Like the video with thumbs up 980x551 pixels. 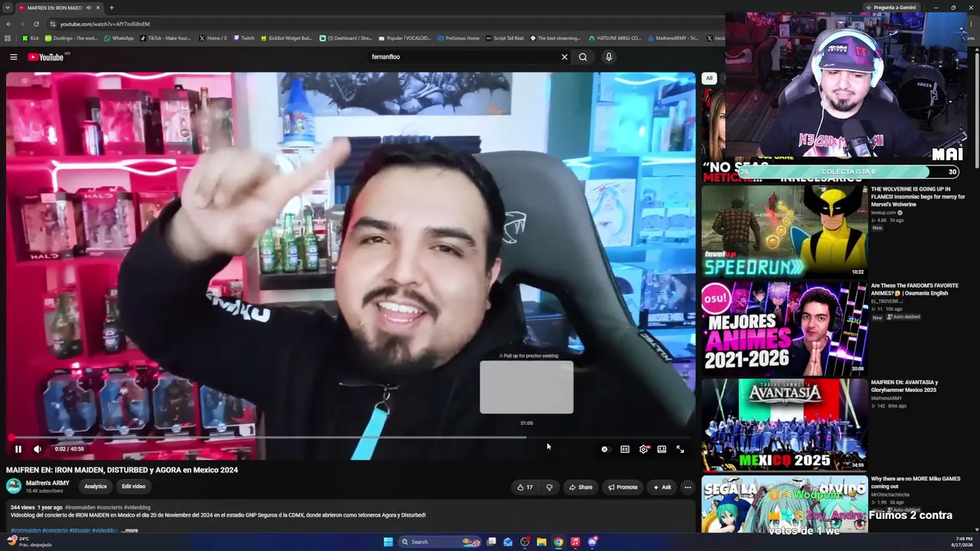(x=525, y=487)
